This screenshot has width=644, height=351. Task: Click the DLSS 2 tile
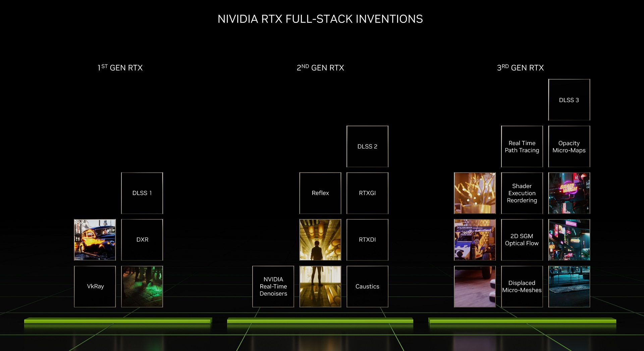coord(367,146)
